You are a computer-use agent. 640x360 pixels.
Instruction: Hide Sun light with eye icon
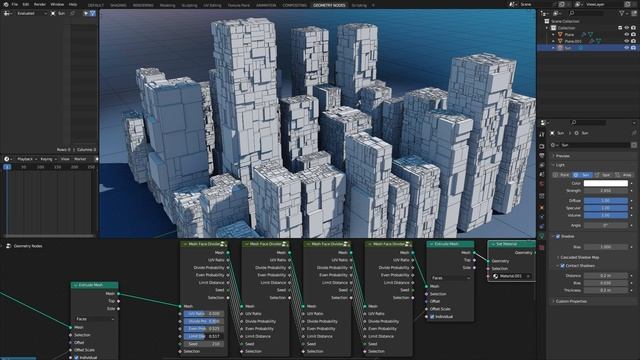point(626,48)
